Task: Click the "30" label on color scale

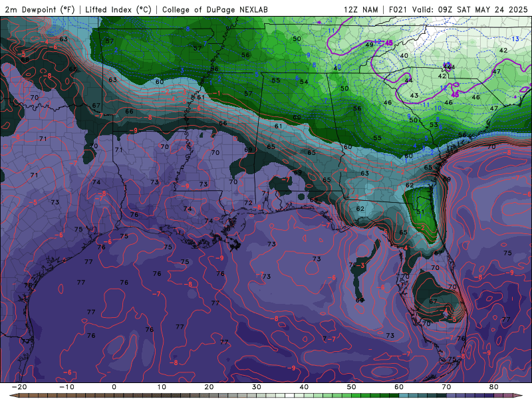Action: [x=257, y=387]
